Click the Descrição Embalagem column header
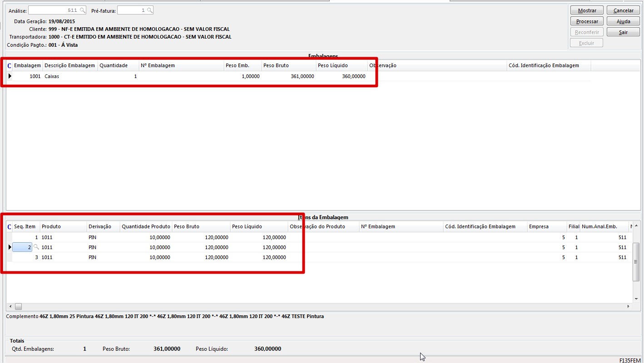Image resolution: width=644 pixels, height=363 pixels. (x=70, y=66)
